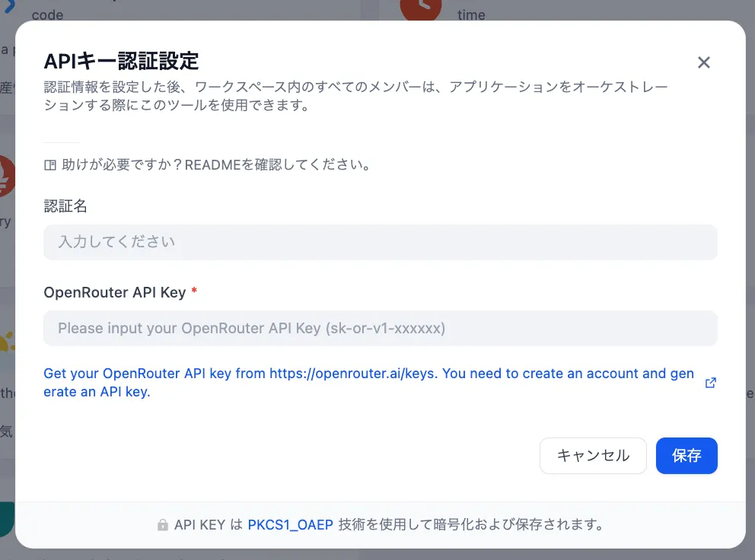Click the 認証名 field label
Screen dimensions: 755x560
tap(65, 206)
